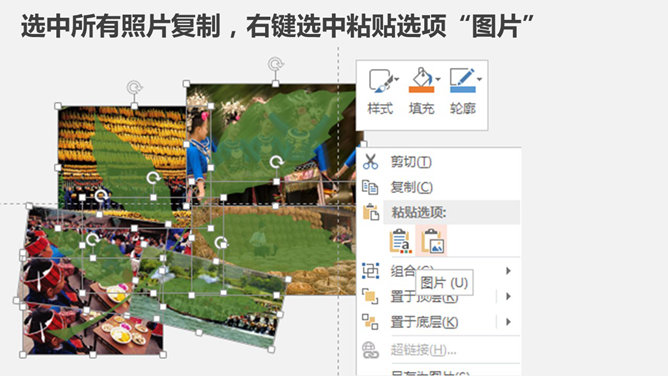Open the 填充 dropdown arrow
Image resolution: width=668 pixels, height=376 pixels.
pos(438,80)
